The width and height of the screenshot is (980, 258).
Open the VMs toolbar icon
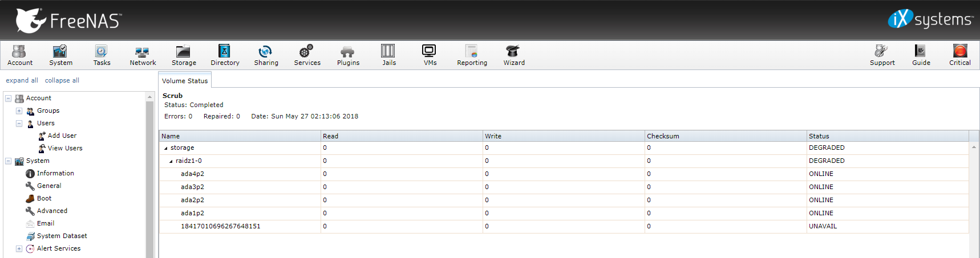click(430, 55)
